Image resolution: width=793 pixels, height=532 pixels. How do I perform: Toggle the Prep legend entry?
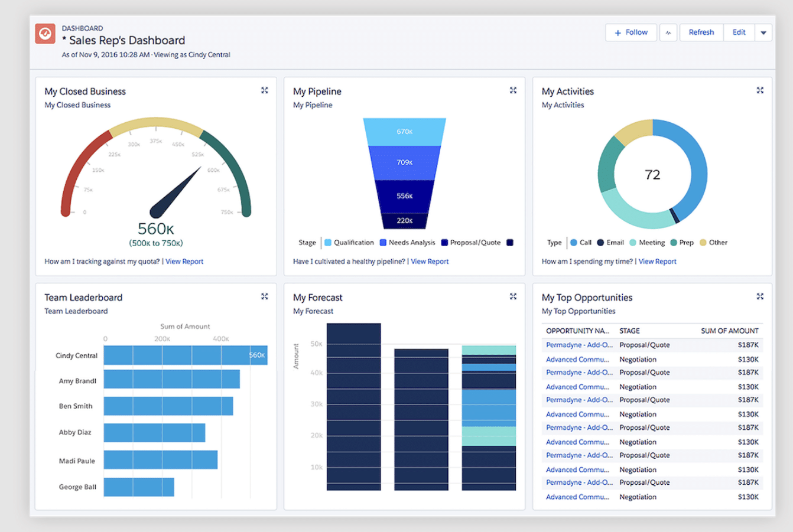click(x=686, y=242)
